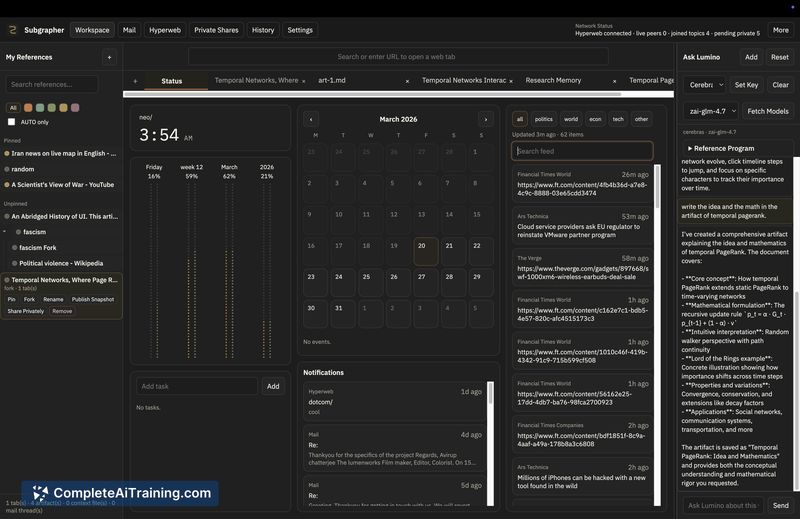
Task: Open the Workspace menu
Action: point(92,30)
